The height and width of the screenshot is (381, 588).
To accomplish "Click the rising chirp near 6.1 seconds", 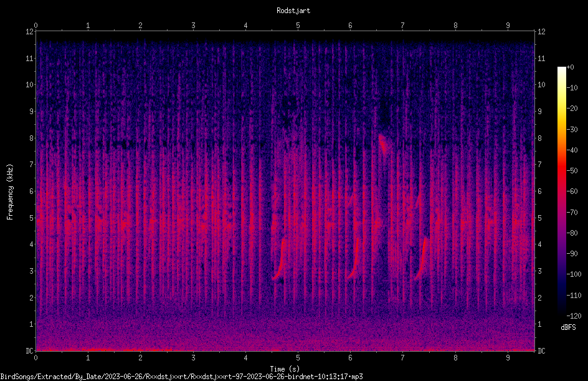I will tap(353, 259).
